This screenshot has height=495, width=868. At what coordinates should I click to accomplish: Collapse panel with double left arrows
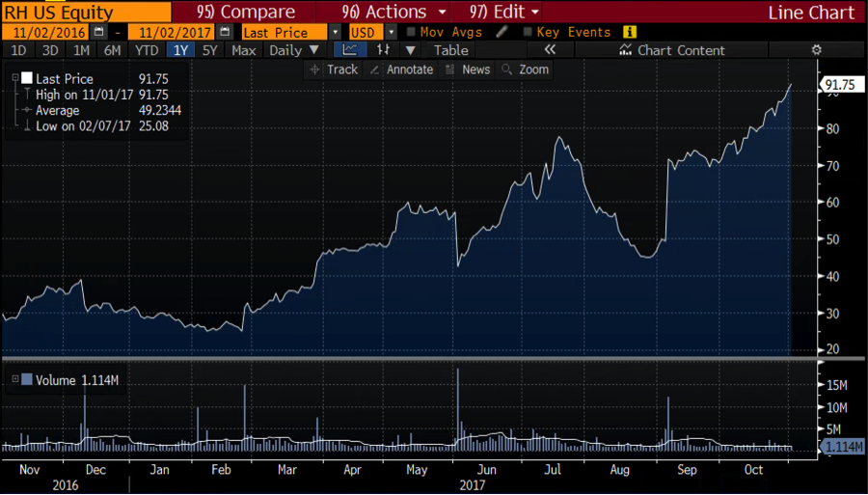click(x=550, y=50)
